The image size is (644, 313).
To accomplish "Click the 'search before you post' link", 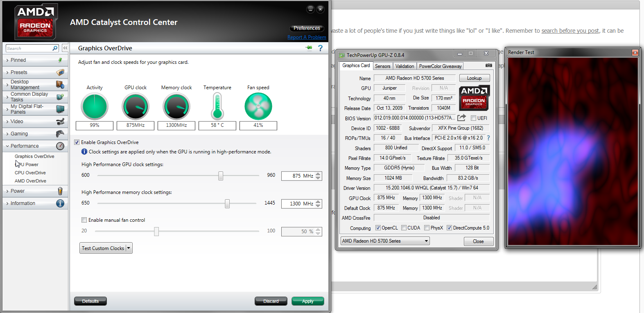I will [x=570, y=31].
